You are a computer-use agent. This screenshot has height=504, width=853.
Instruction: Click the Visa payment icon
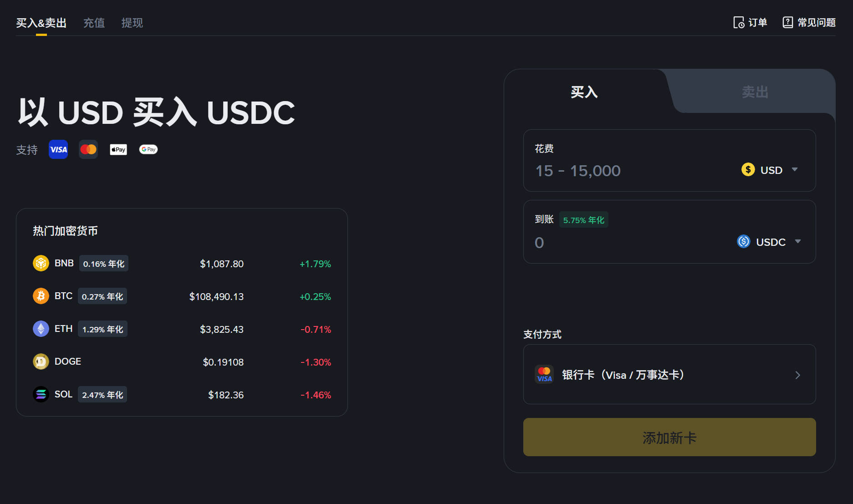pyautogui.click(x=58, y=149)
